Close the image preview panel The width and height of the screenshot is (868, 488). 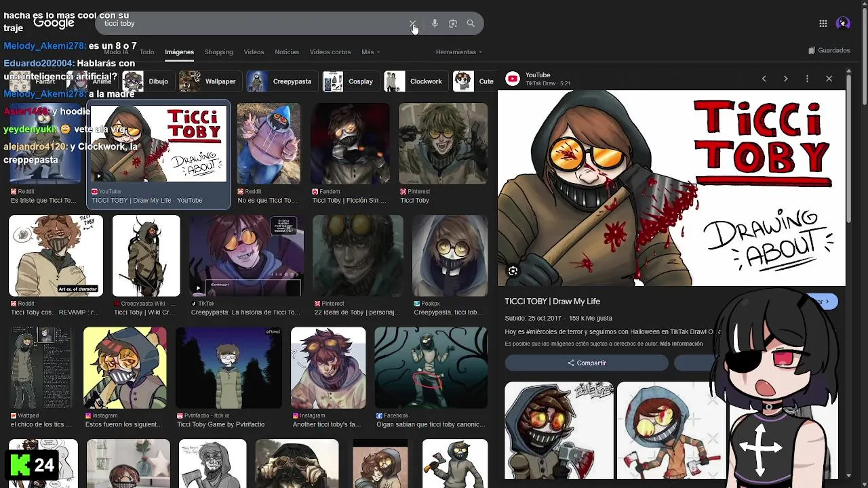829,79
